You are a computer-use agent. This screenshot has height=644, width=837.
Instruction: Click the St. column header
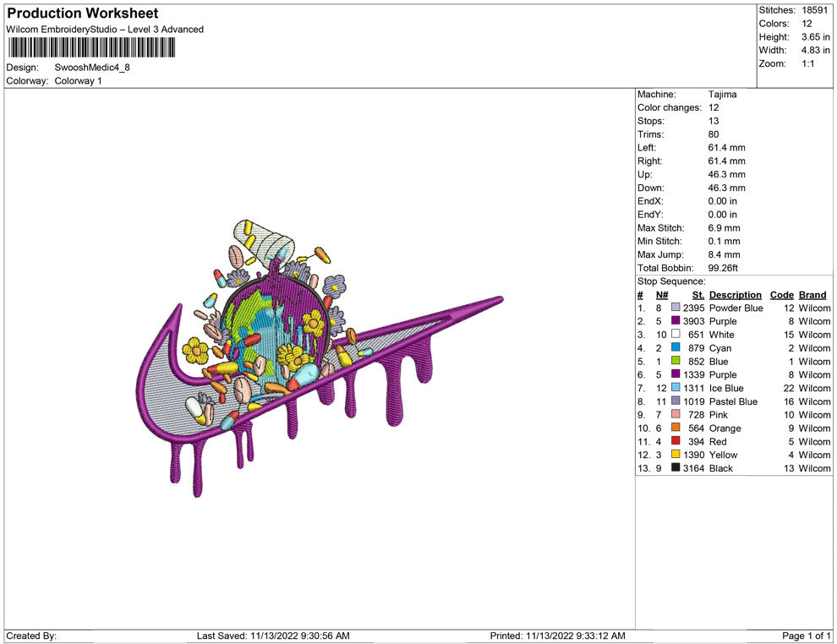[x=698, y=295]
